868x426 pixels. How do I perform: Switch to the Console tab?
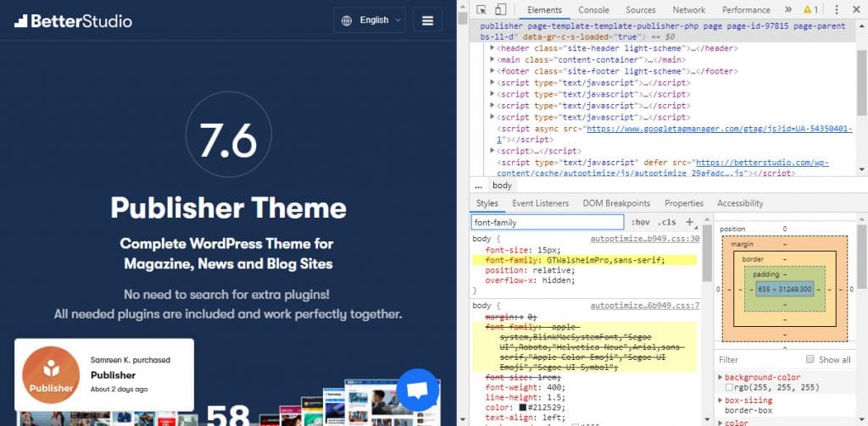pyautogui.click(x=593, y=9)
